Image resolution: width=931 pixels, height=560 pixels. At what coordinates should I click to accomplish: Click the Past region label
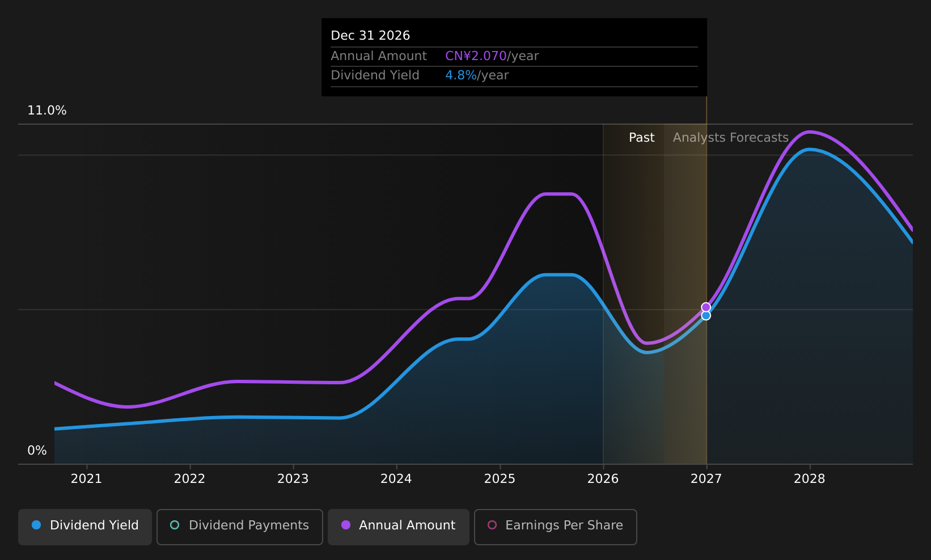642,138
